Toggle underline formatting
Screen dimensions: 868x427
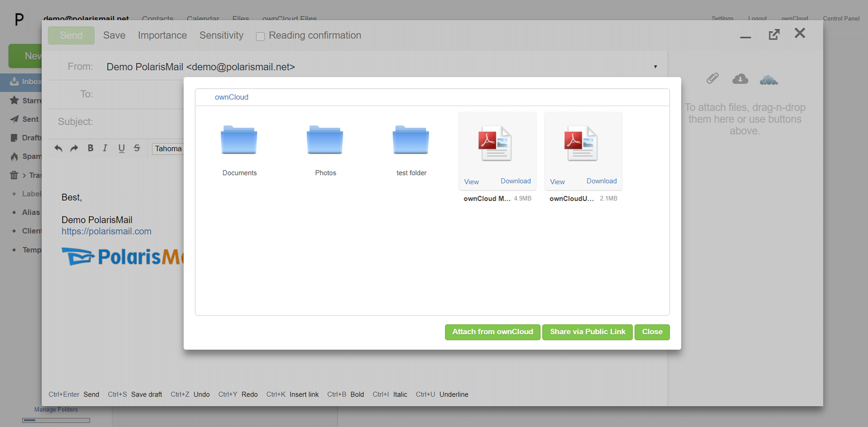pyautogui.click(x=121, y=148)
